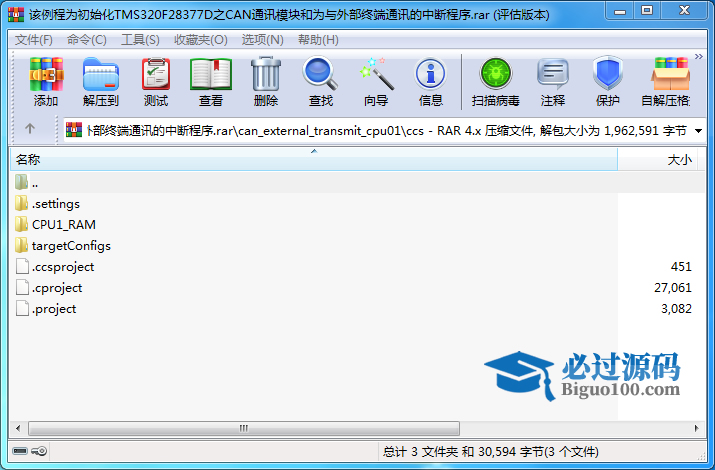
Task: Open the 收藏夹(O) menu
Action: (x=201, y=40)
